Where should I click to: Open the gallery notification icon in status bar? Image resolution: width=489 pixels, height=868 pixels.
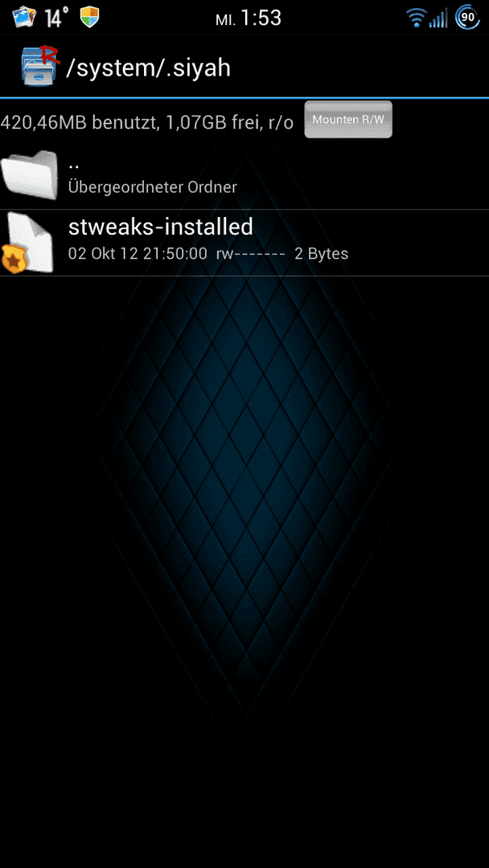[24, 17]
